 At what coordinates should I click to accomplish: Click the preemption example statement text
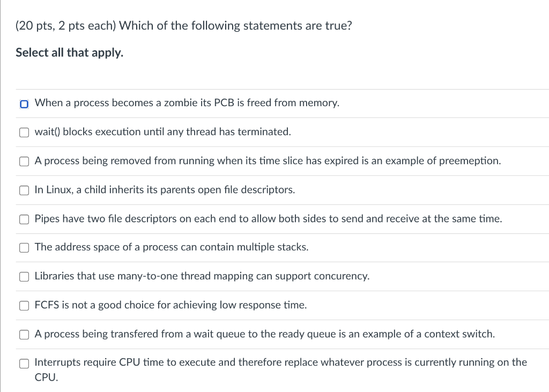point(268,160)
